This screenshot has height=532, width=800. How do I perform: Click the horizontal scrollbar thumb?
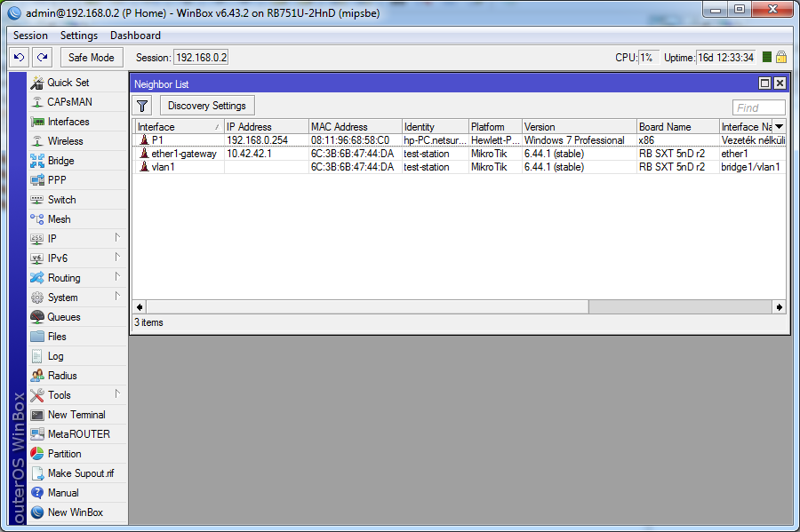click(367, 306)
